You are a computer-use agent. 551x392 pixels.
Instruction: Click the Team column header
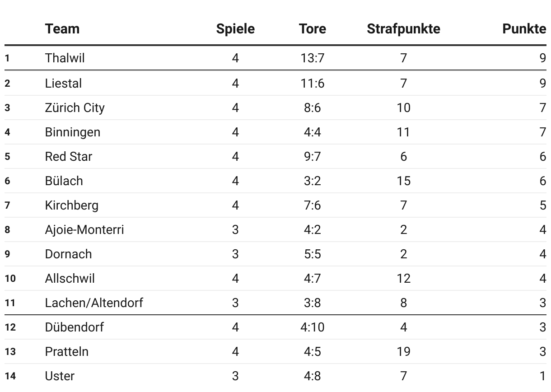click(62, 29)
